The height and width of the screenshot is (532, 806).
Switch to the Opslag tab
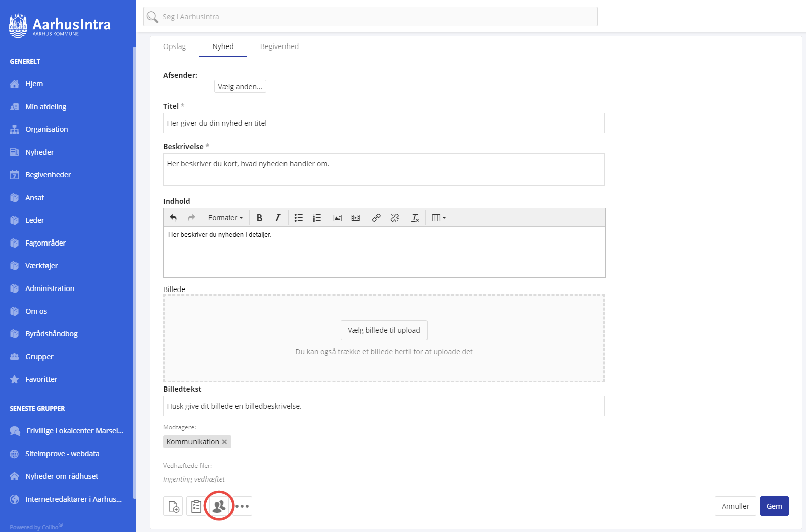click(x=174, y=46)
